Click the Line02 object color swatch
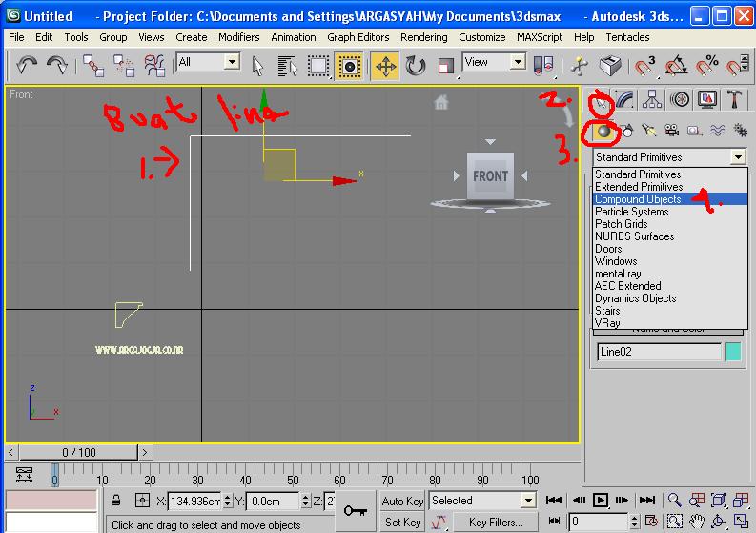The height and width of the screenshot is (533, 756). click(733, 352)
